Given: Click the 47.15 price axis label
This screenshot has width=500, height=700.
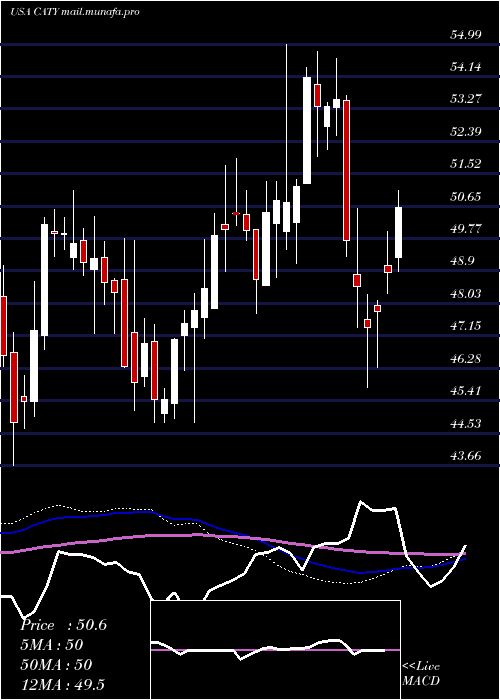Looking at the screenshot, I should (x=466, y=326).
